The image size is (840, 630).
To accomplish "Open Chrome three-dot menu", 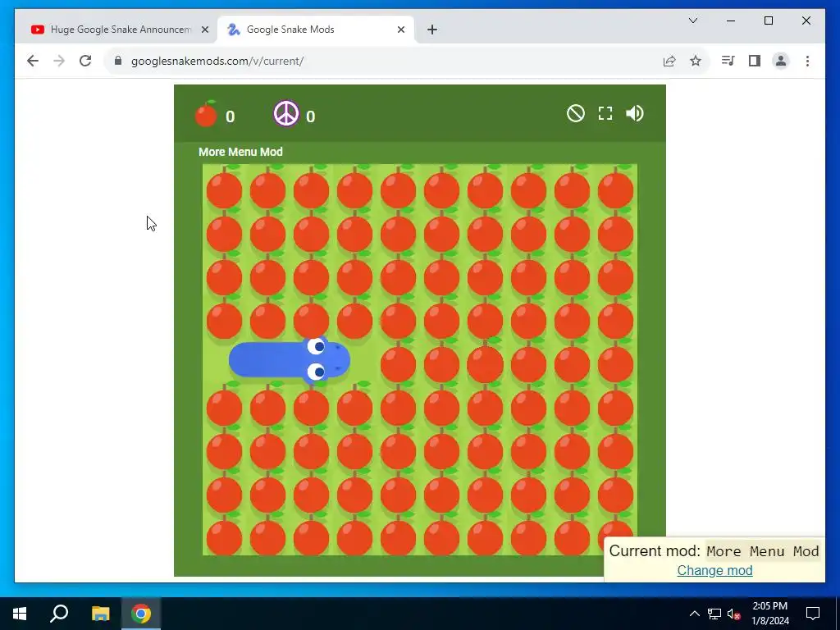I will point(807,61).
